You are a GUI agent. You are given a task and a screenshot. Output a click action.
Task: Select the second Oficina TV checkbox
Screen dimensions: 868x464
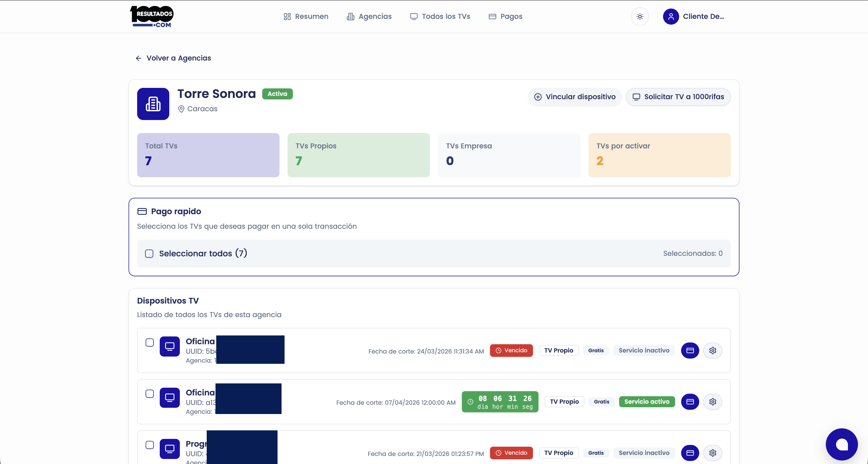pos(150,394)
